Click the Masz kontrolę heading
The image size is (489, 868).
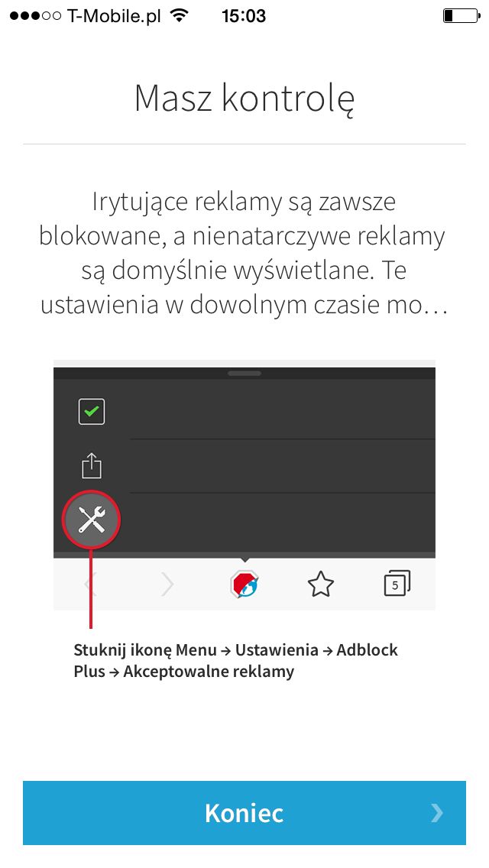[244, 98]
